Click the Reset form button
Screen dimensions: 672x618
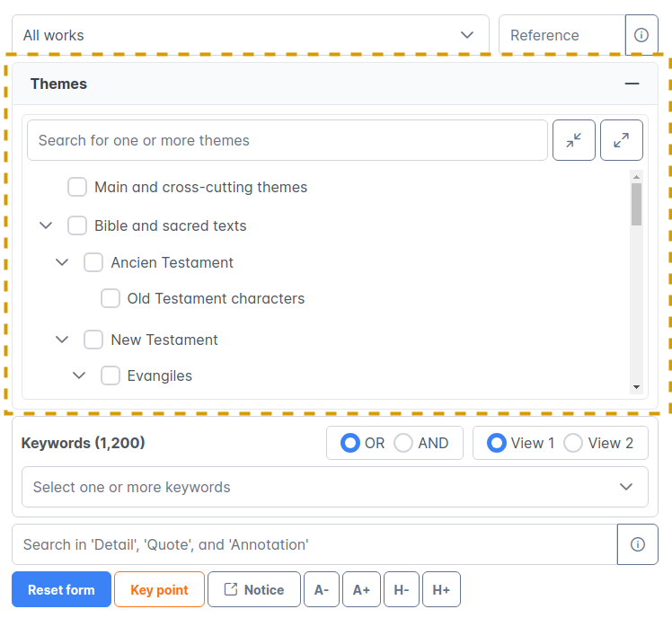61,590
